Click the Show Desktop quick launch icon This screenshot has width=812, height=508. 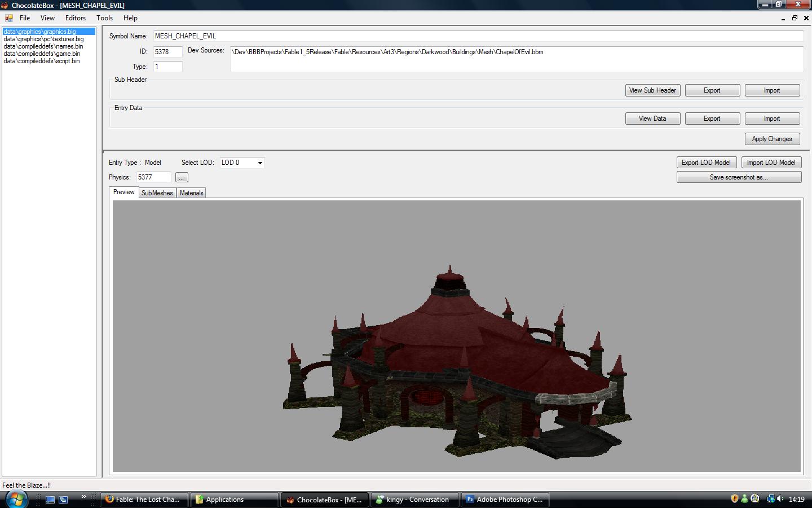pos(50,500)
